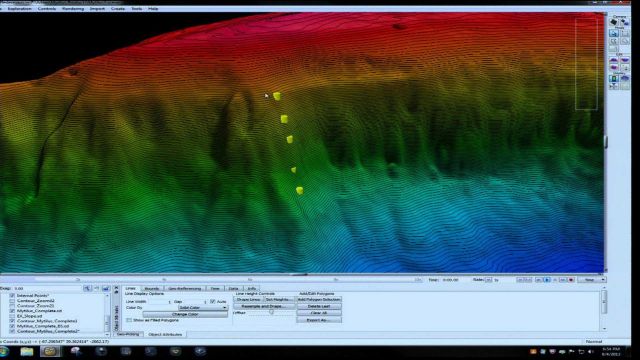Open File Explorer from the taskbar
640x360 pixels.
pos(27,351)
